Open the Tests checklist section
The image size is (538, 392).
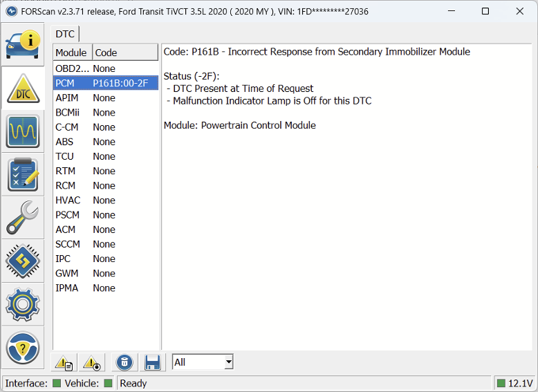coord(23,174)
